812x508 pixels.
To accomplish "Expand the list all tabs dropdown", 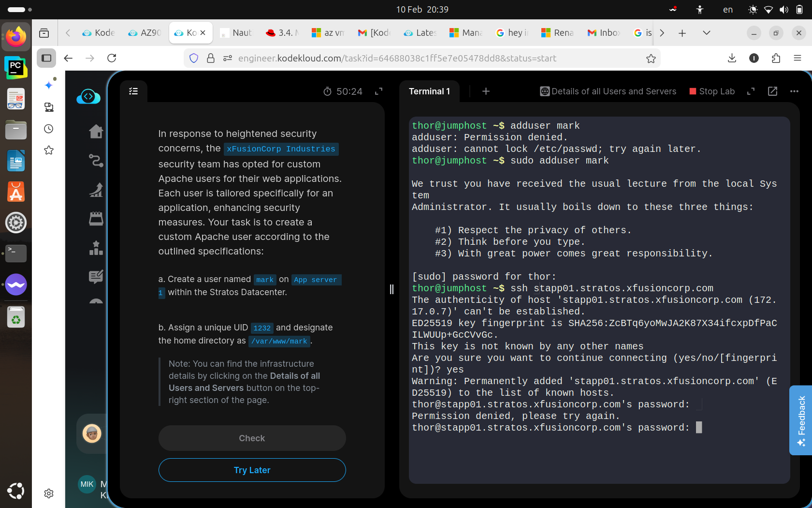I will click(706, 33).
